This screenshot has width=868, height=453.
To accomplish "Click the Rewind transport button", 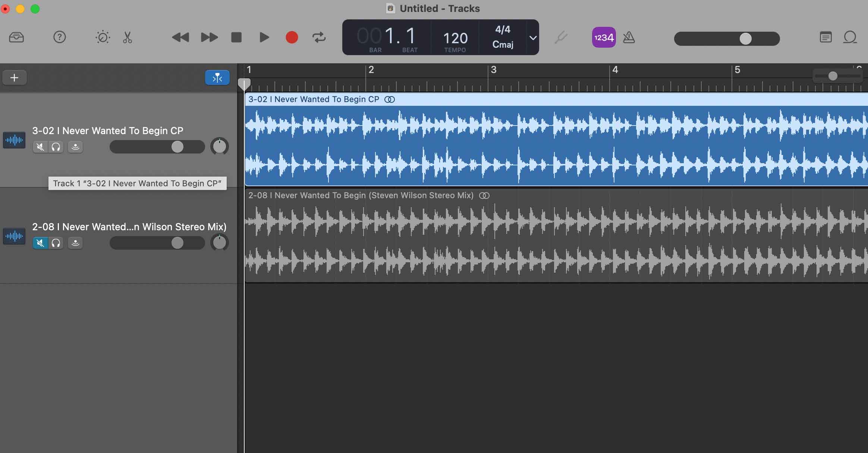I will (x=180, y=37).
